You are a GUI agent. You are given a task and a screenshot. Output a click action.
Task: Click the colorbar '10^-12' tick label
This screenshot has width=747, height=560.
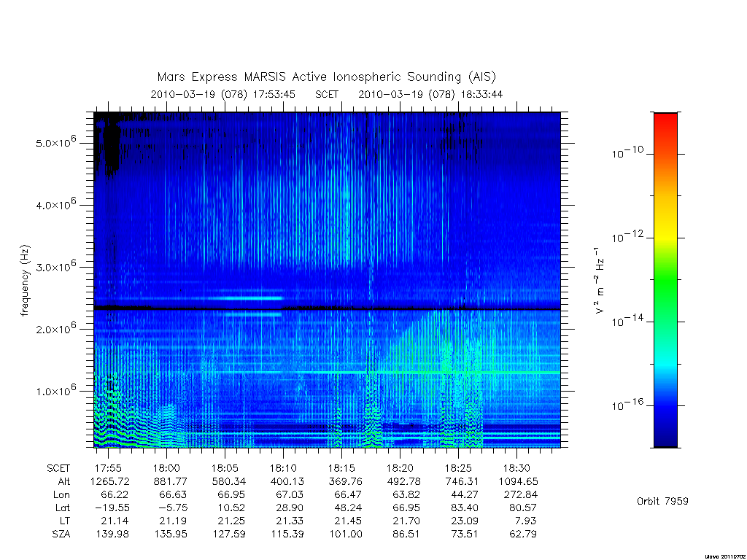627,236
